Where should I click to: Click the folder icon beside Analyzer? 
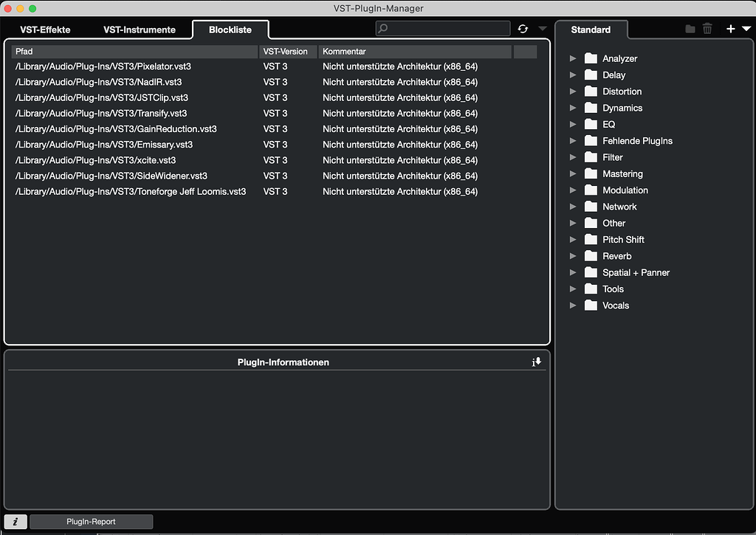(591, 58)
